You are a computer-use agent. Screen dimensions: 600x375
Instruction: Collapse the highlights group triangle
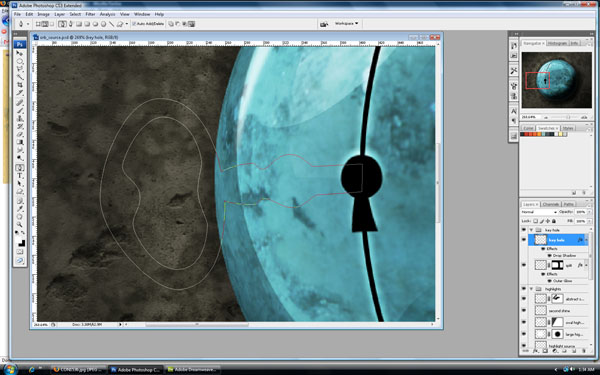click(x=532, y=289)
